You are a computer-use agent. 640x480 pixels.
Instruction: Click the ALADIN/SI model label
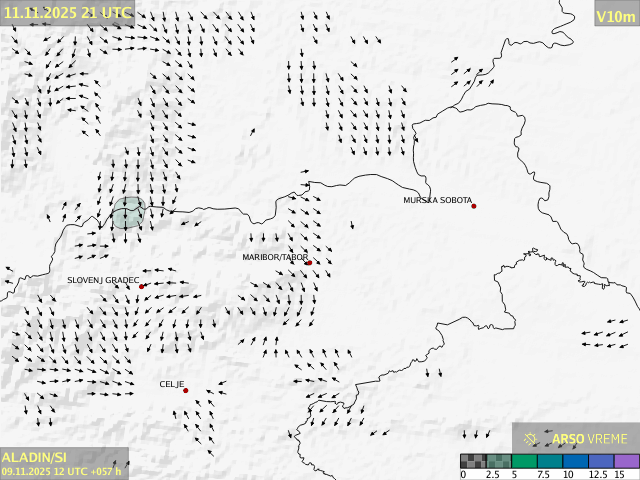click(x=34, y=457)
